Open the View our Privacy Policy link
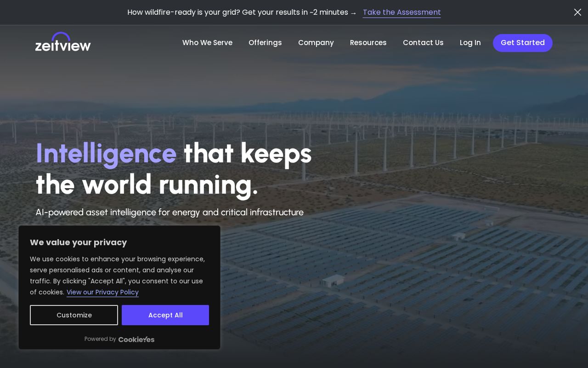Image resolution: width=588 pixels, height=368 pixels. point(102,292)
